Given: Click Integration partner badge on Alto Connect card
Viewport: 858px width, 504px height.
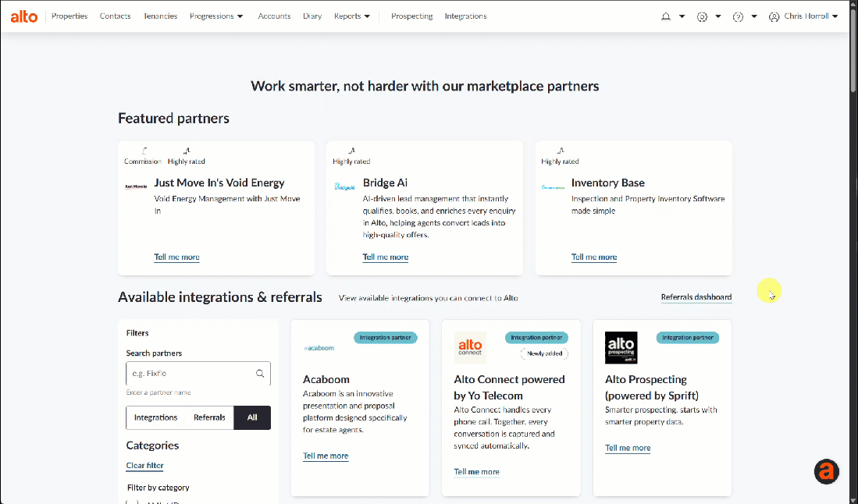Looking at the screenshot, I should [537, 338].
